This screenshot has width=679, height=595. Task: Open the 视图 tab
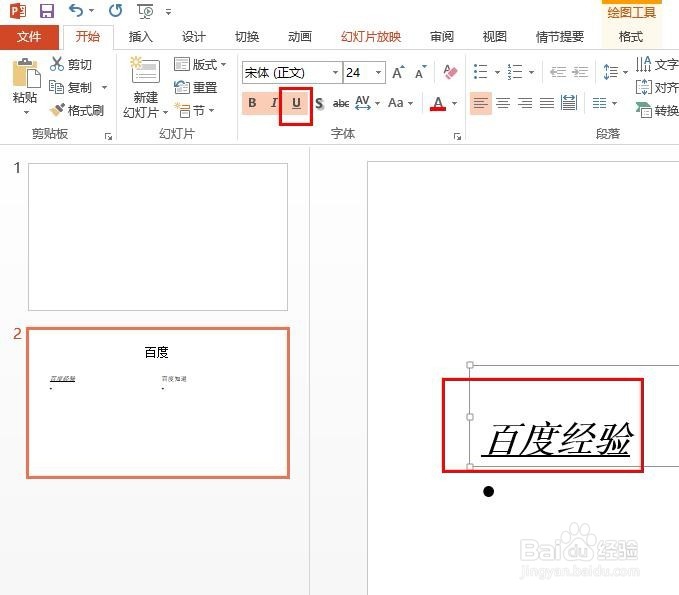(495, 37)
